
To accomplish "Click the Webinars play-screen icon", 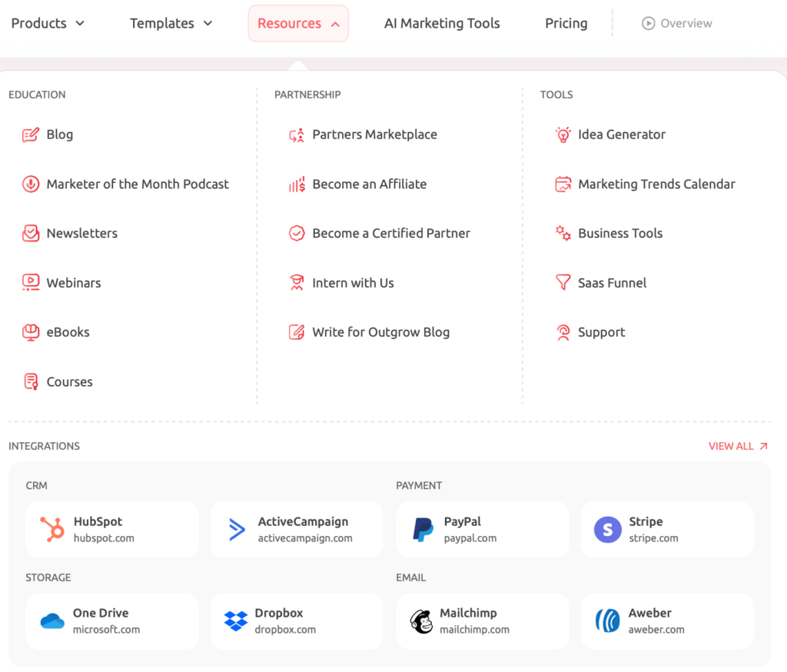I will click(x=30, y=283).
